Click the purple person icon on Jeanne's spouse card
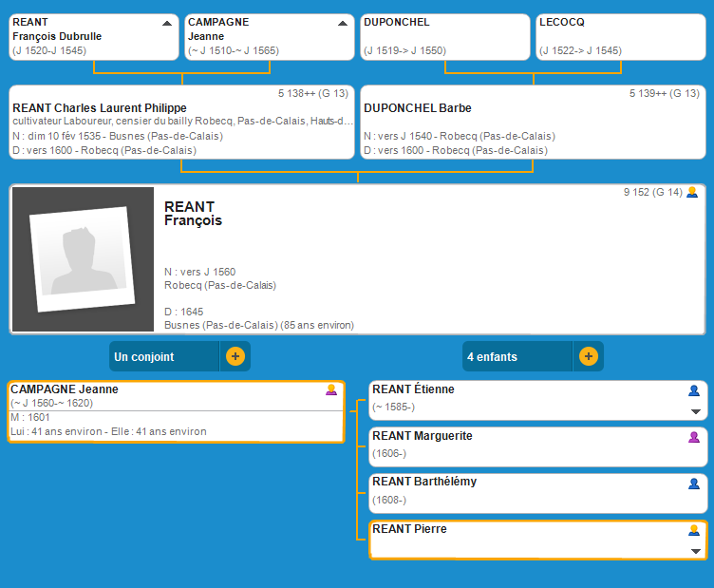Image resolution: width=714 pixels, height=588 pixels. (331, 389)
